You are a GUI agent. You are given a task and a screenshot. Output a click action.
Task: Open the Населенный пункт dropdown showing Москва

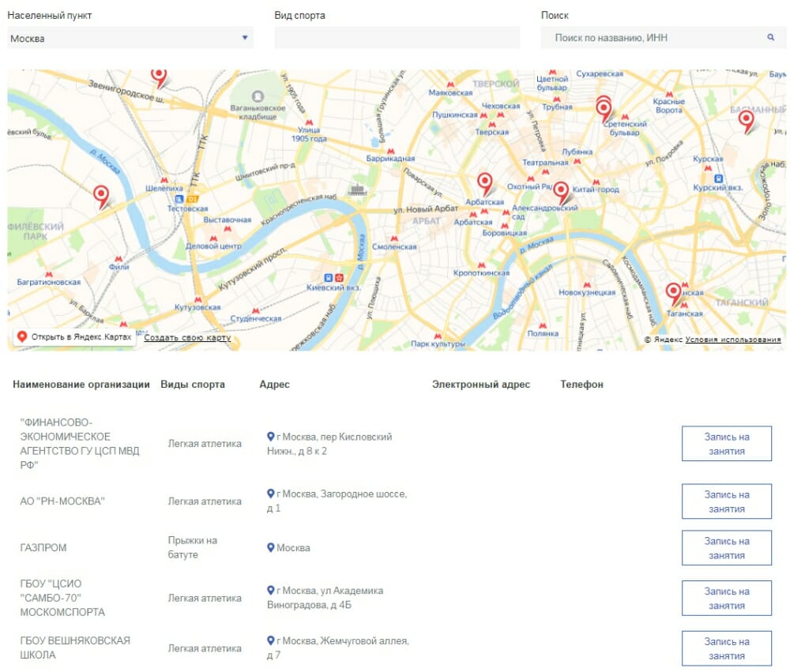[130, 38]
